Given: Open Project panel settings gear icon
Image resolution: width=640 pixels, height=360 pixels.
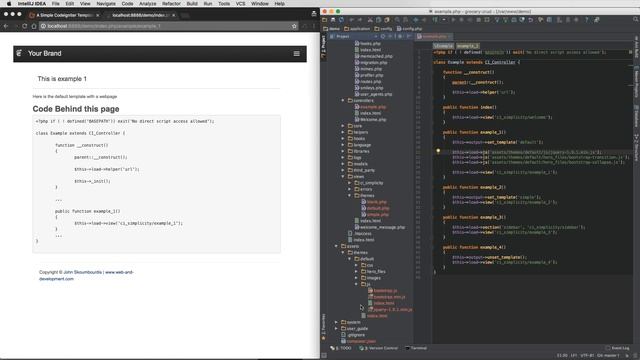Looking at the screenshot, I should 400,36.
